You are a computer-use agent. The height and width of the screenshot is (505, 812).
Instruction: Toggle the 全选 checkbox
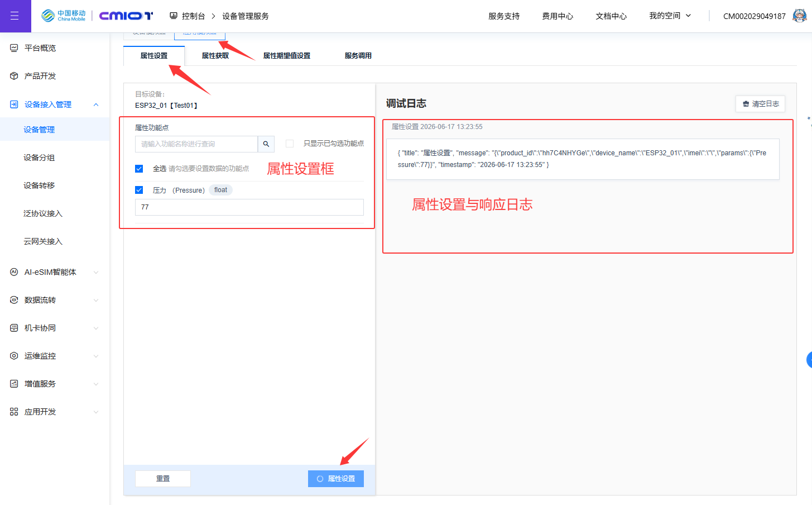tap(139, 169)
